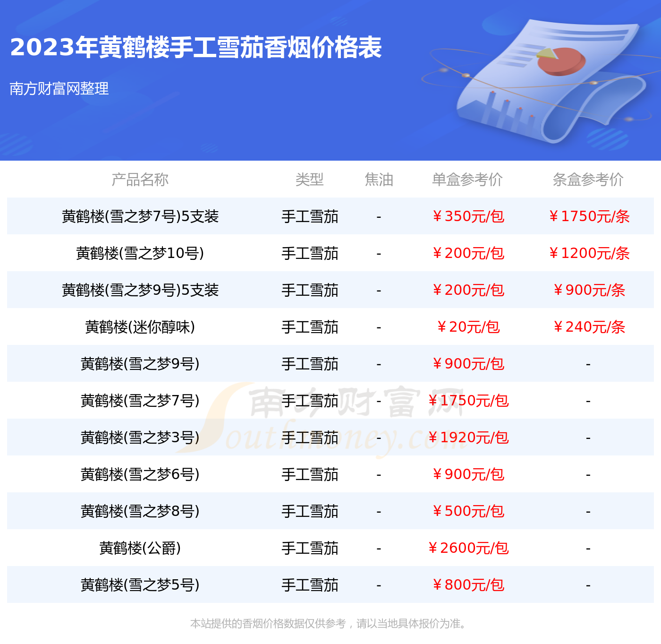Click product name 黄鹤楼(雪之梦8号)

[140, 511]
